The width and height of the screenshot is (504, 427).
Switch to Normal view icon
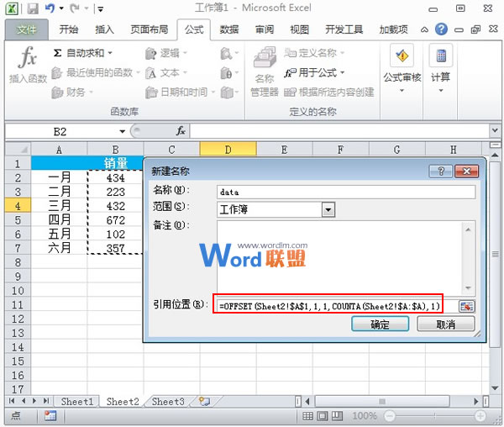point(307,416)
